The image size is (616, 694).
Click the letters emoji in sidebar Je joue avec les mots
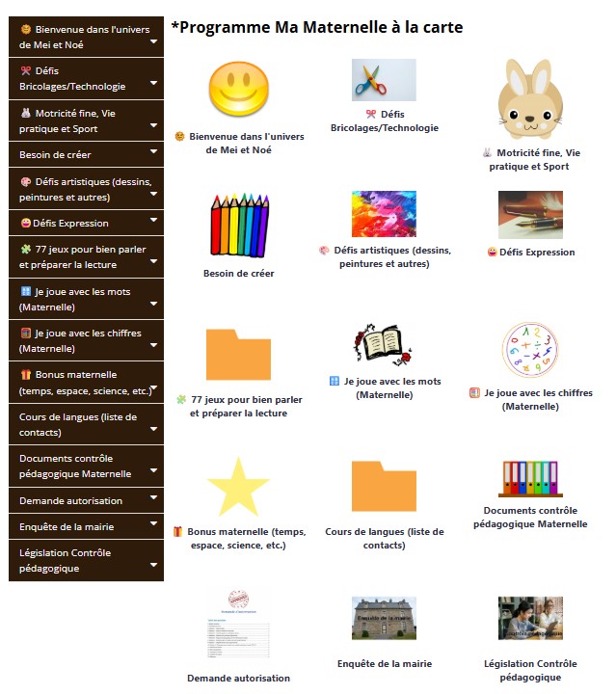[26, 292]
